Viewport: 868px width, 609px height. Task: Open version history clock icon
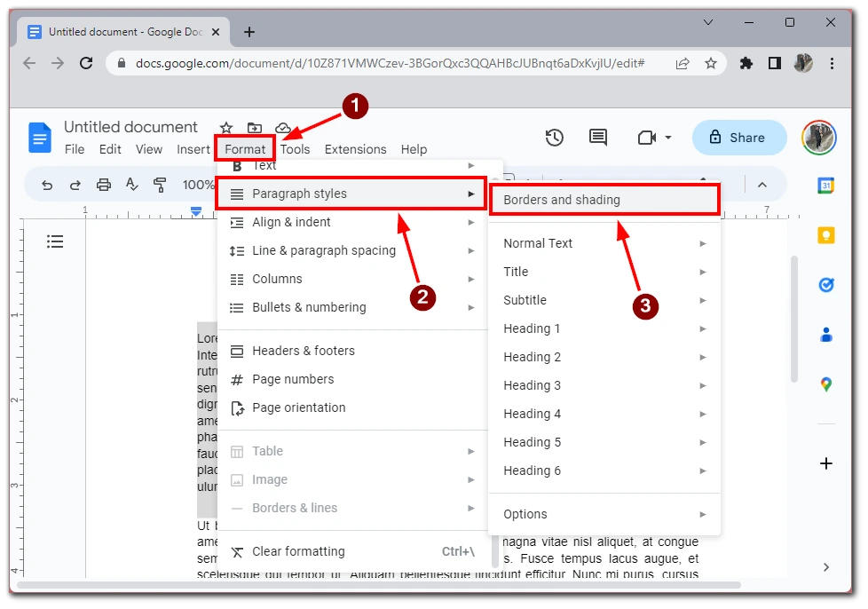555,138
